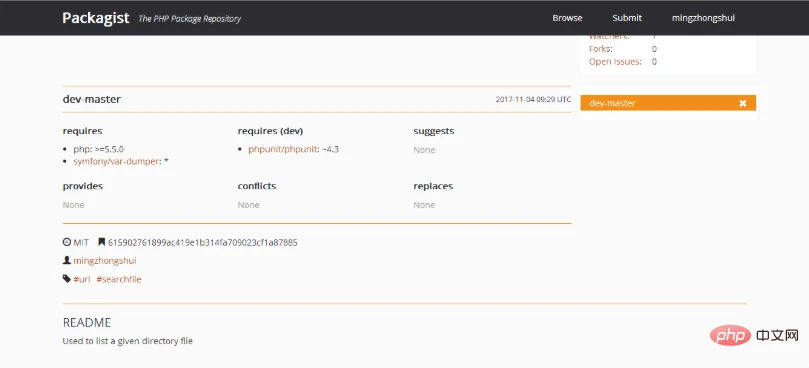
Task: Click the commit hash text
Action: 202,242
